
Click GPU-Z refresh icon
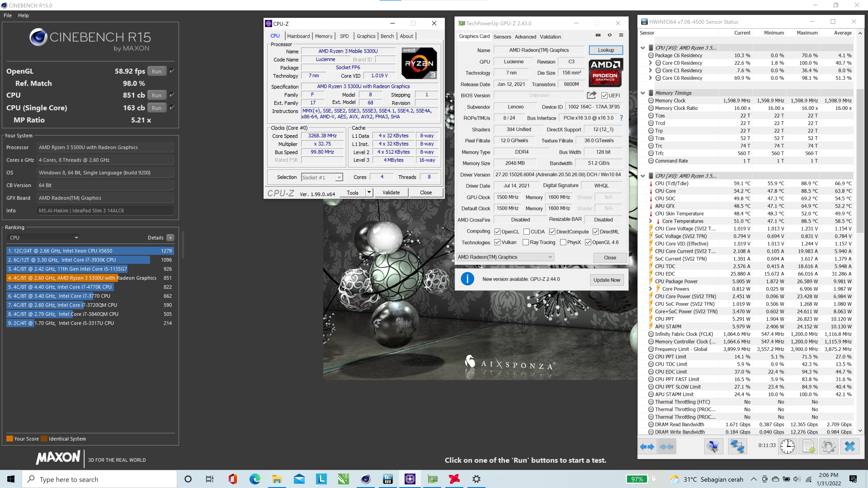coord(610,35)
